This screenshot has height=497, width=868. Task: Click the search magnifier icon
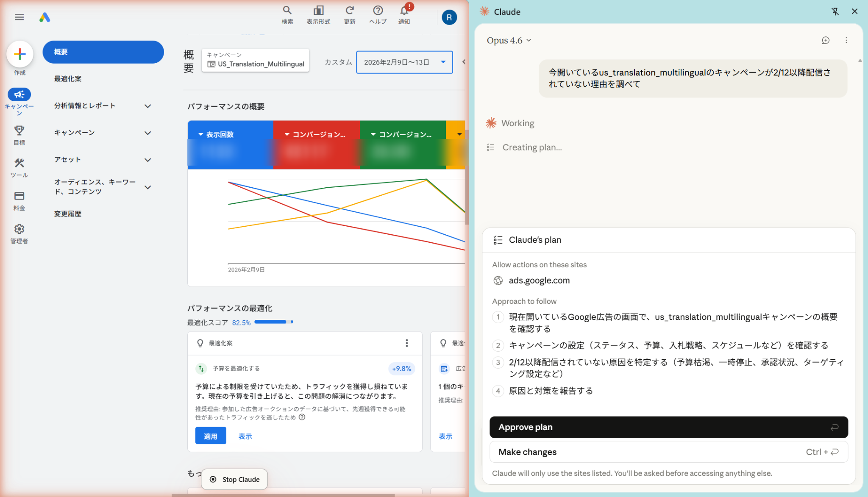[287, 11]
